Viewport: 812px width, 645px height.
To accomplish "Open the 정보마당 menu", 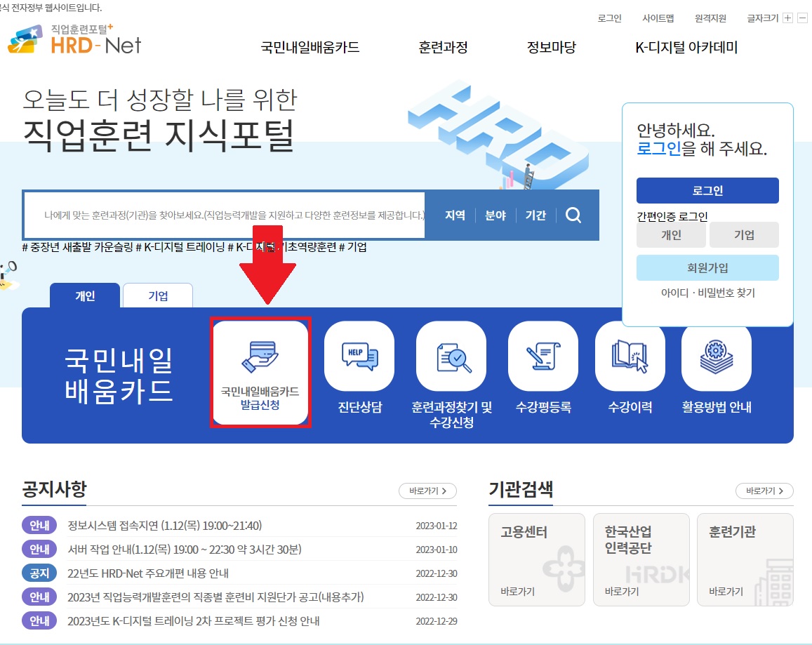I will coord(550,48).
